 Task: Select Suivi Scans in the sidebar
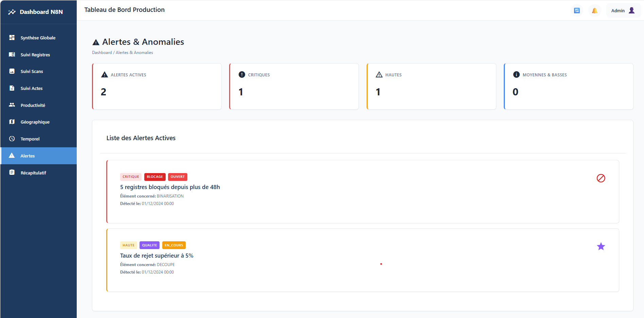[32, 71]
